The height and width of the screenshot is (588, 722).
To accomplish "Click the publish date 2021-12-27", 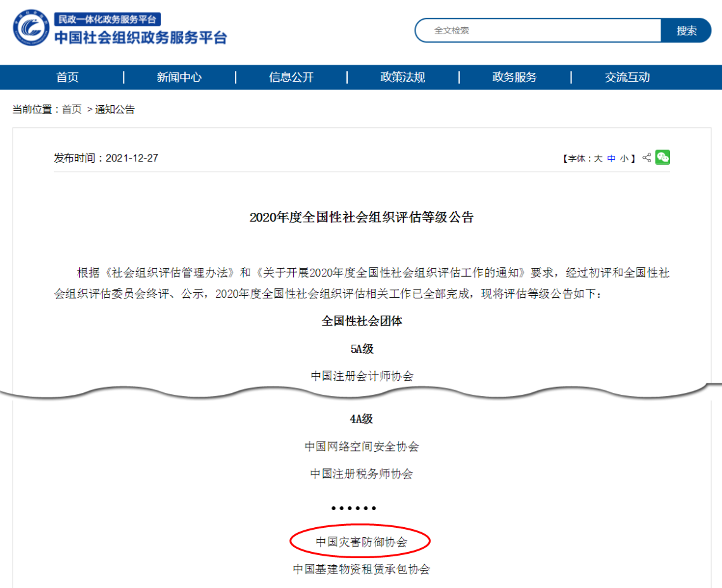I will pos(132,158).
